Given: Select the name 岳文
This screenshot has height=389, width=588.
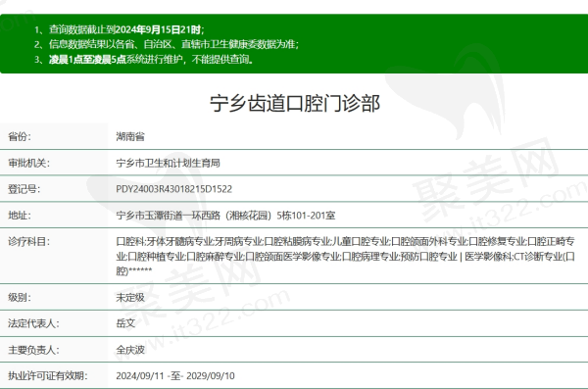Looking at the screenshot, I should point(125,323).
